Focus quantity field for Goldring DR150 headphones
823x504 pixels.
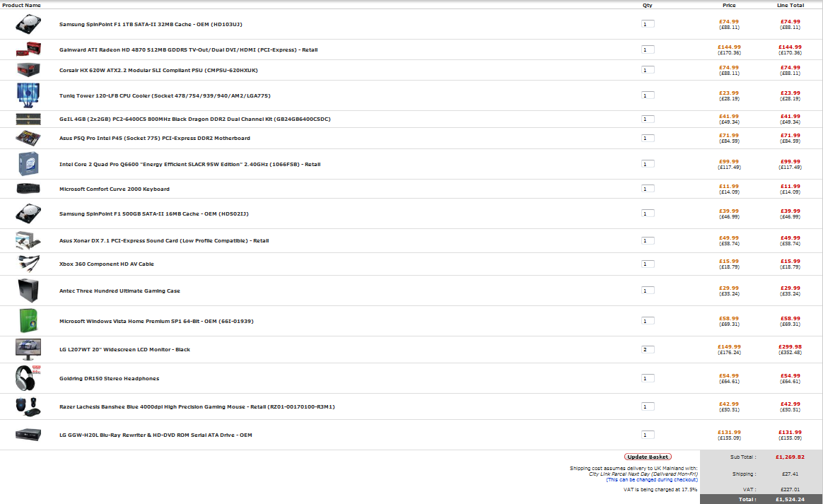pyautogui.click(x=648, y=378)
